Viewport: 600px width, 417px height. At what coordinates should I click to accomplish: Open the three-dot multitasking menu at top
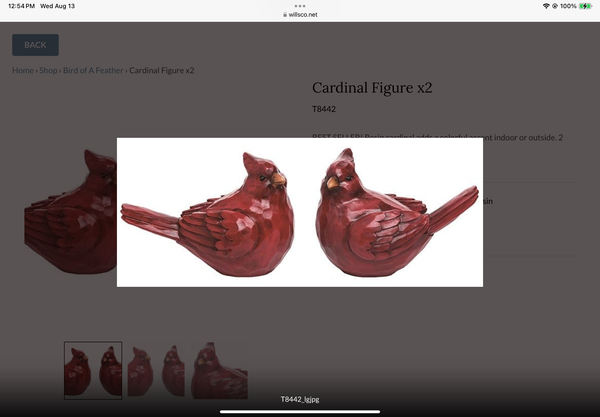300,6
